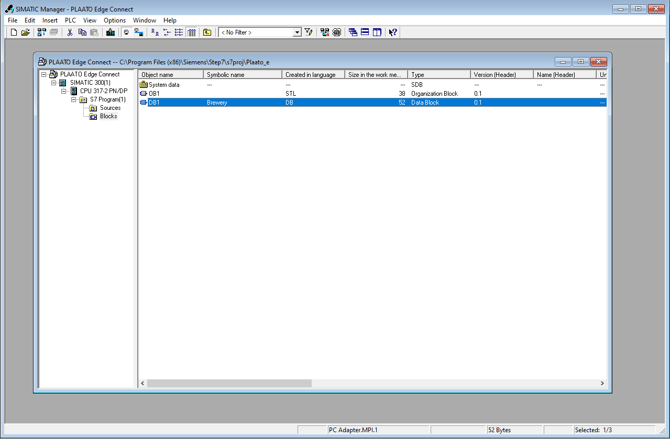This screenshot has height=439, width=670.
Task: Select Sources folder in project tree
Action: [109, 108]
